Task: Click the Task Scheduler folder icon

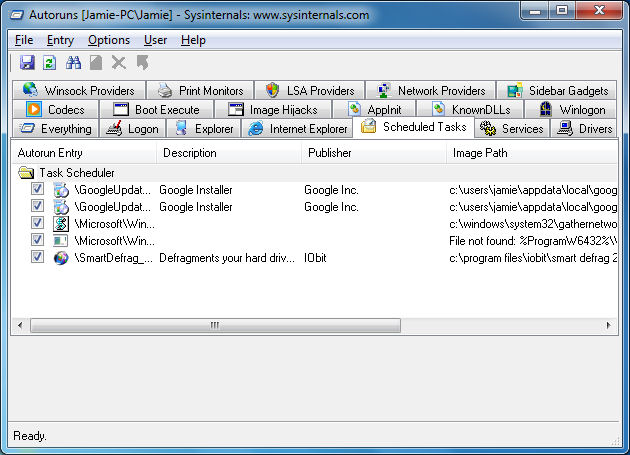Action: tap(26, 173)
